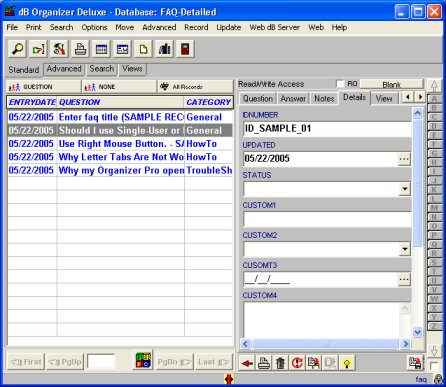Click the magnifying glass search toolbar icon
Viewport: 446px width, 387px height.
pos(17,49)
